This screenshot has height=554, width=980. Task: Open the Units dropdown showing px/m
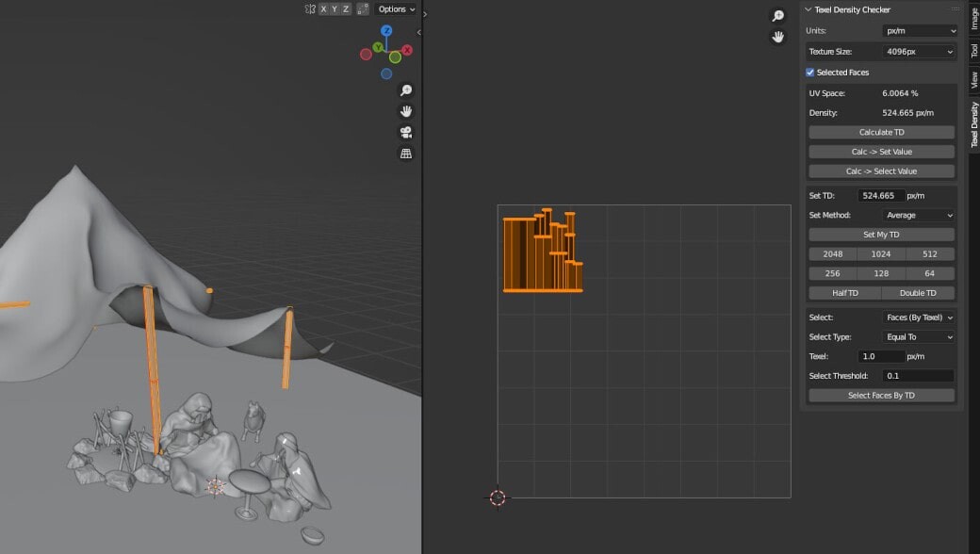click(919, 30)
